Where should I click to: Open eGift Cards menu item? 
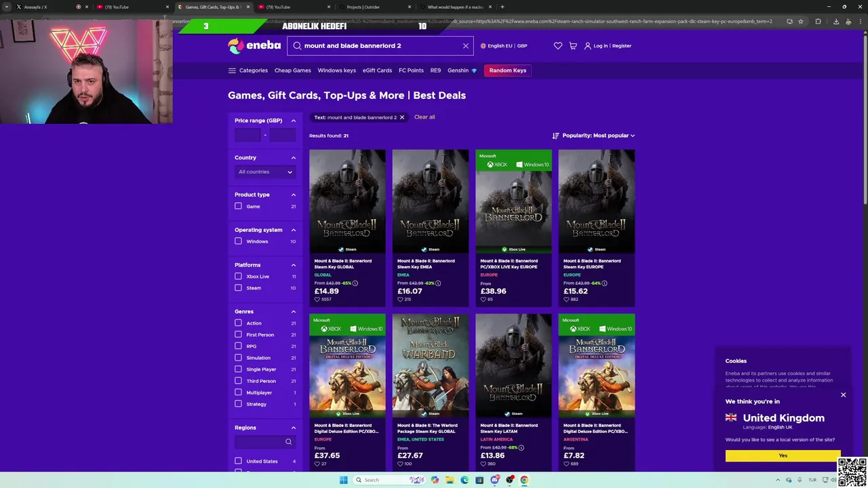tap(377, 70)
